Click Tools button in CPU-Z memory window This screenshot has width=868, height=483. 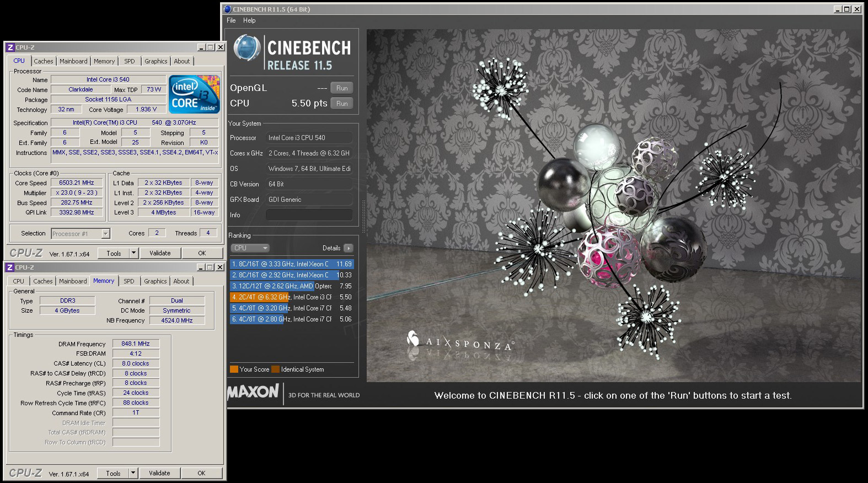click(114, 474)
